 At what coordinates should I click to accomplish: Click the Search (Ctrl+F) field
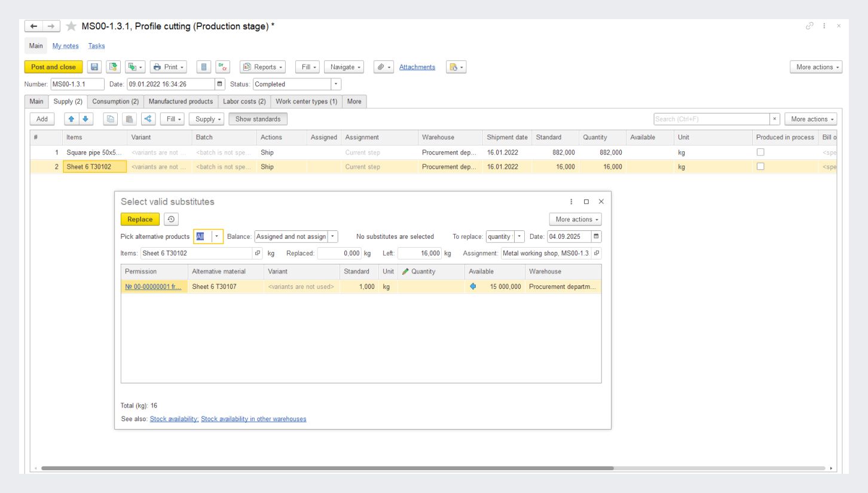point(711,119)
